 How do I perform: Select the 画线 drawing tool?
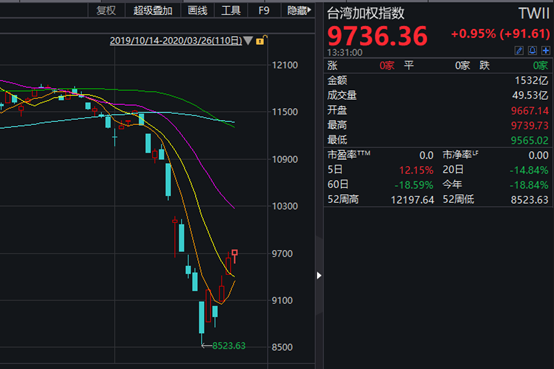point(197,11)
